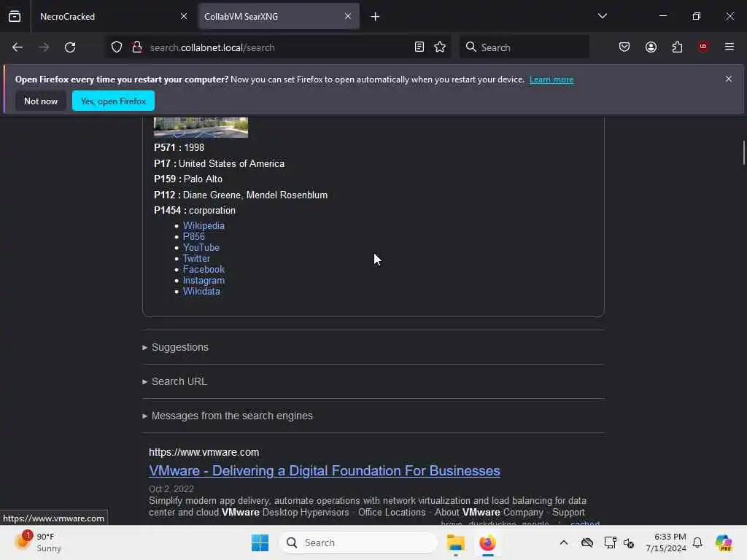Open a new tab with plus button
The width and height of the screenshot is (747, 560).
tap(375, 17)
